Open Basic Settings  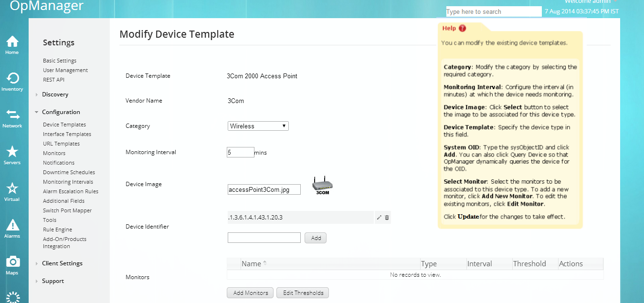[x=60, y=61]
